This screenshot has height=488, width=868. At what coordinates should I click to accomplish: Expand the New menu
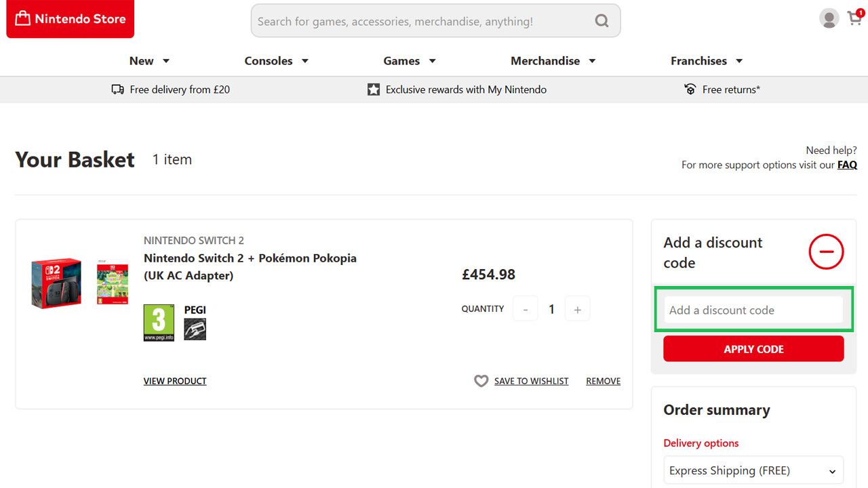[x=149, y=61]
